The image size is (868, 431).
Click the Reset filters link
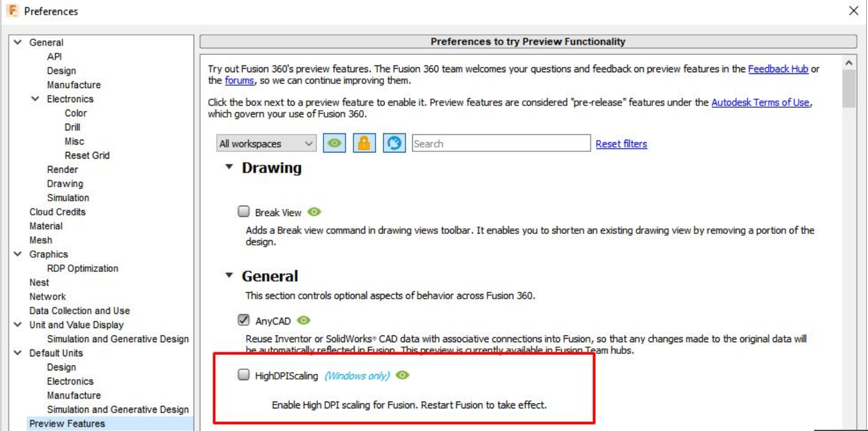tap(621, 144)
